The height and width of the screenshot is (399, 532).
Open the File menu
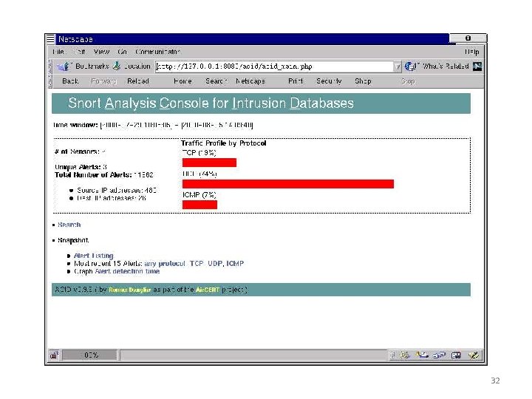click(58, 52)
